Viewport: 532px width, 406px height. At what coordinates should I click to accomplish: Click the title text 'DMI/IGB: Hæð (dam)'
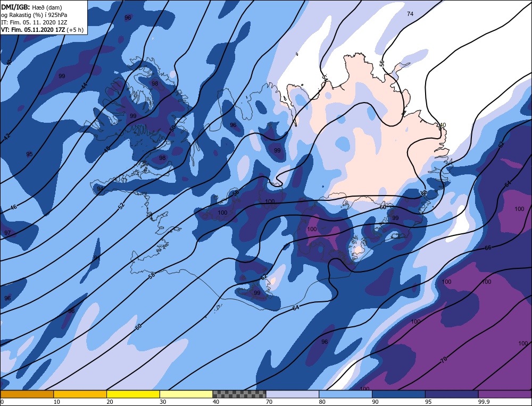coord(31,7)
